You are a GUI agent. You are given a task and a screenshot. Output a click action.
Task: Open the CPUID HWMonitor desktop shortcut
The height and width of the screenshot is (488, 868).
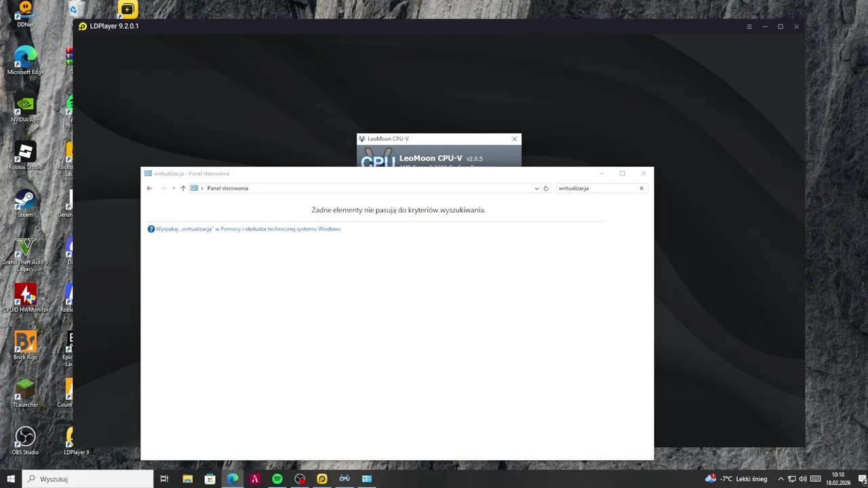point(25,298)
